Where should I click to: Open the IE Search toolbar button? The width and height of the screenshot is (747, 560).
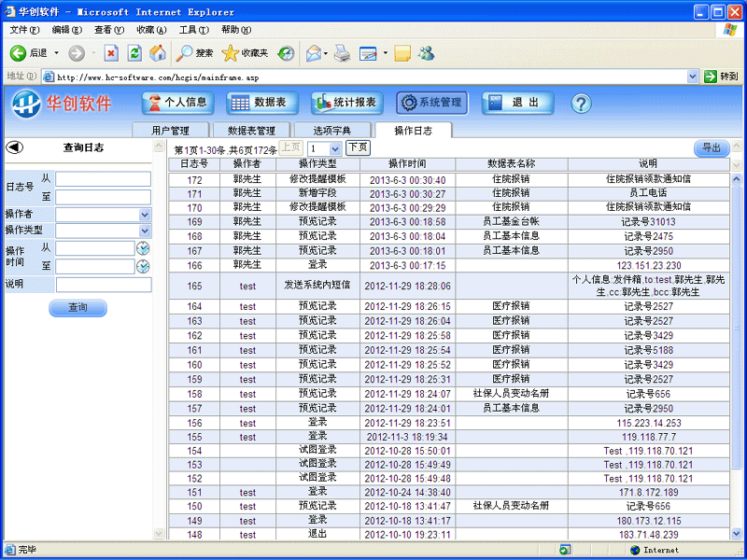pos(195,53)
